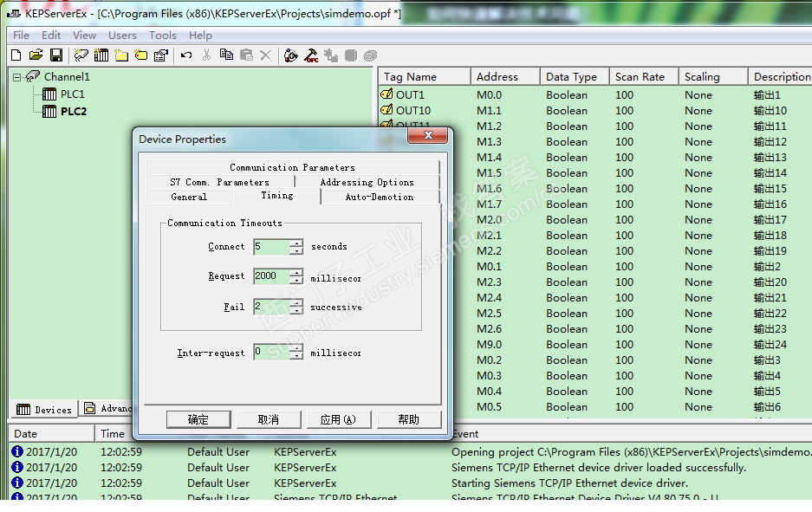
Task: Select the M9.0 address cell
Action: tap(490, 344)
